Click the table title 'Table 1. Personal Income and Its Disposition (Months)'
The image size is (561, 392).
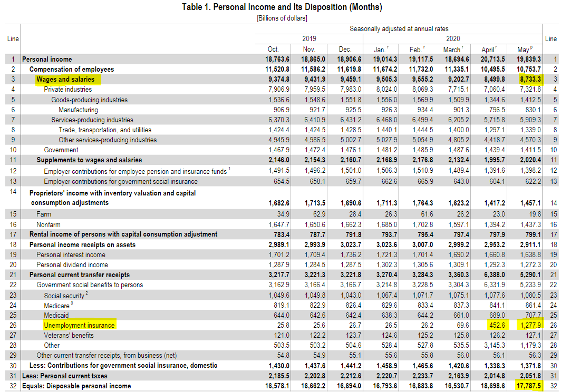282,7
